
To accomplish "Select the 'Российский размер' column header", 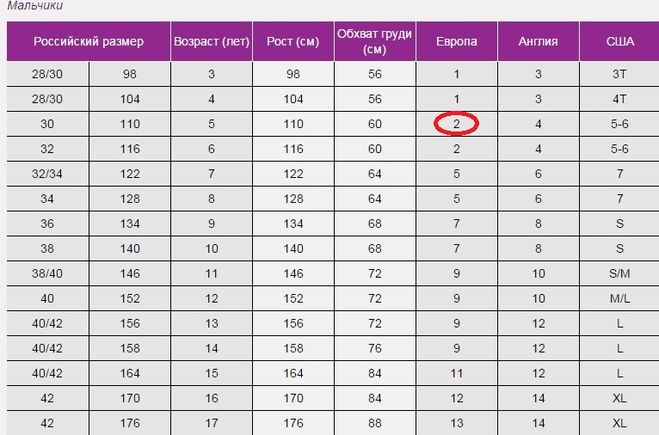I will pyautogui.click(x=89, y=42).
